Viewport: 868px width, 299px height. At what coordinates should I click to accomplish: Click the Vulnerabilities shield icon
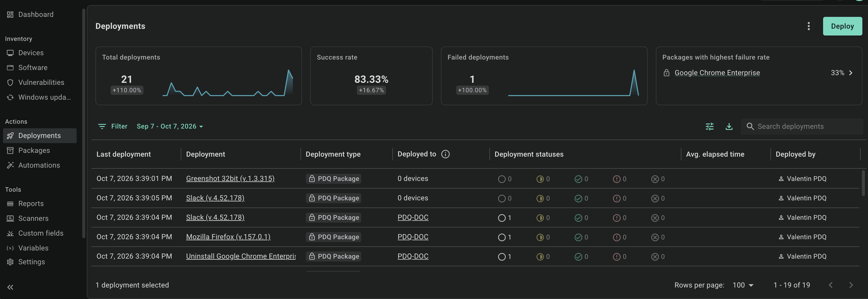(x=10, y=83)
